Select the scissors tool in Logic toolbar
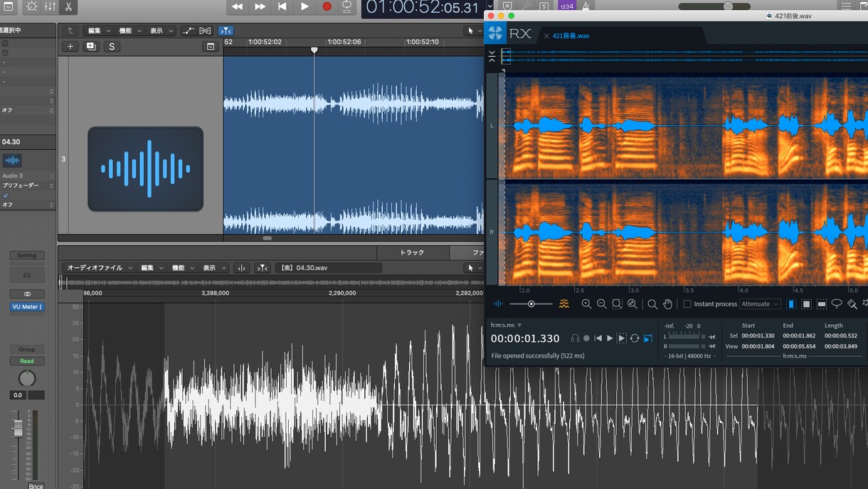Viewport: 868px width, 489px height. coord(68,6)
